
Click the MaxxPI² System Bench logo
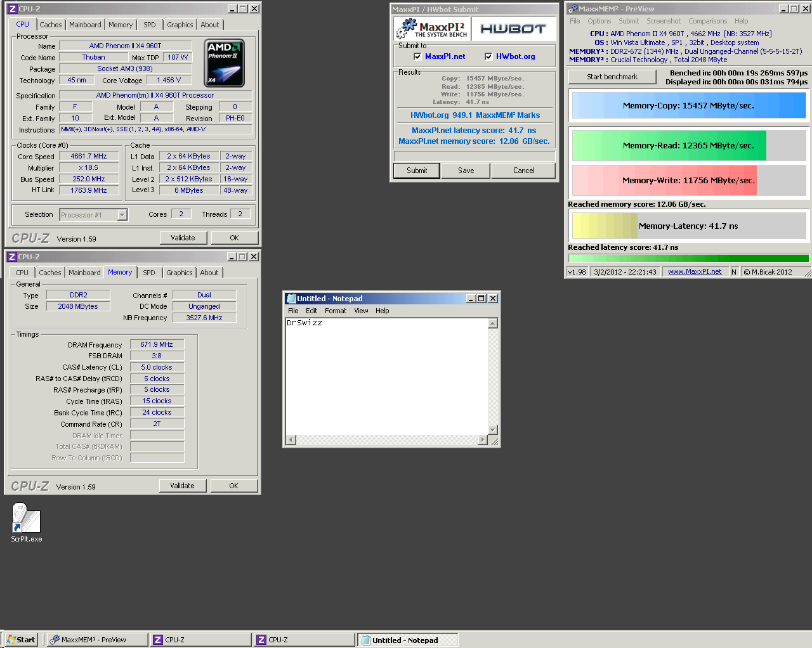click(x=433, y=29)
